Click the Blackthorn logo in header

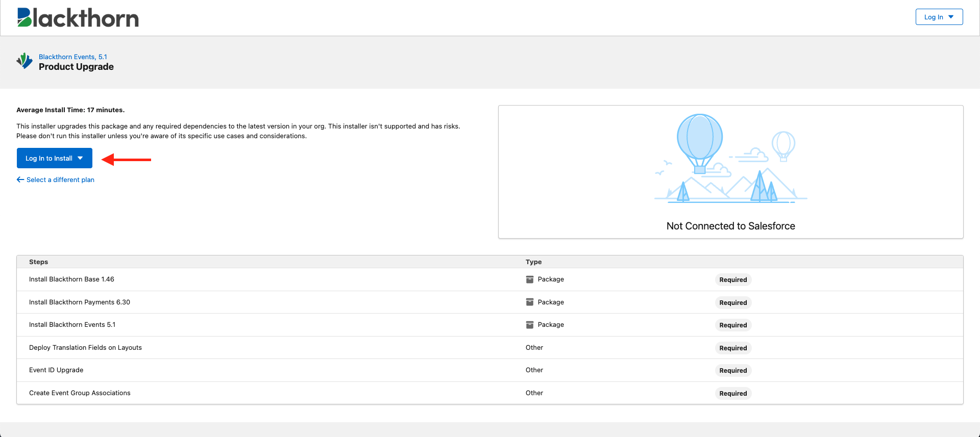pyautogui.click(x=78, y=18)
